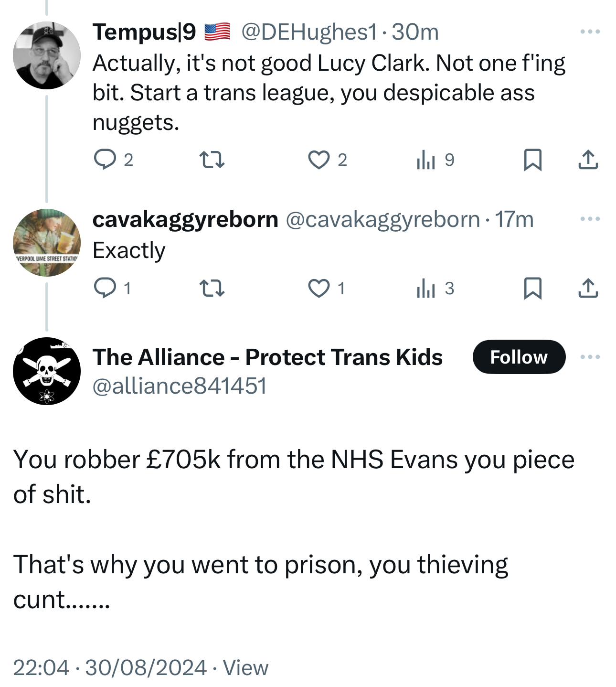Image resolution: width=616 pixels, height=687 pixels.
Task: Share cavakaggyreborn's "Exactly" tweet
Action: (588, 288)
